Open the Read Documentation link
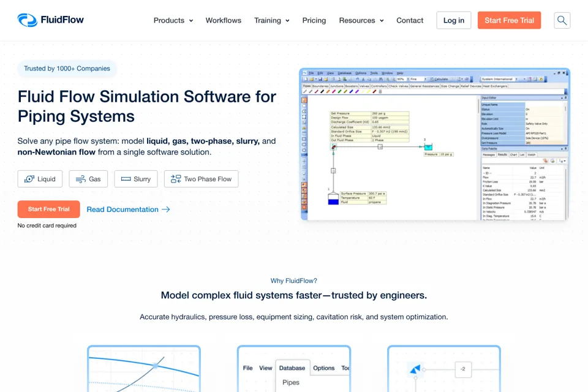The image size is (588, 392). pyautogui.click(x=128, y=209)
